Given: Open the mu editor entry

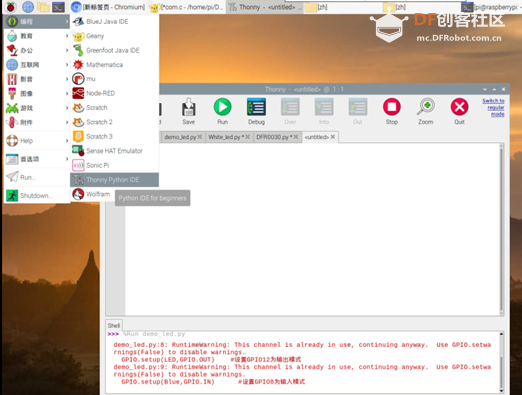Looking at the screenshot, I should tap(114, 79).
